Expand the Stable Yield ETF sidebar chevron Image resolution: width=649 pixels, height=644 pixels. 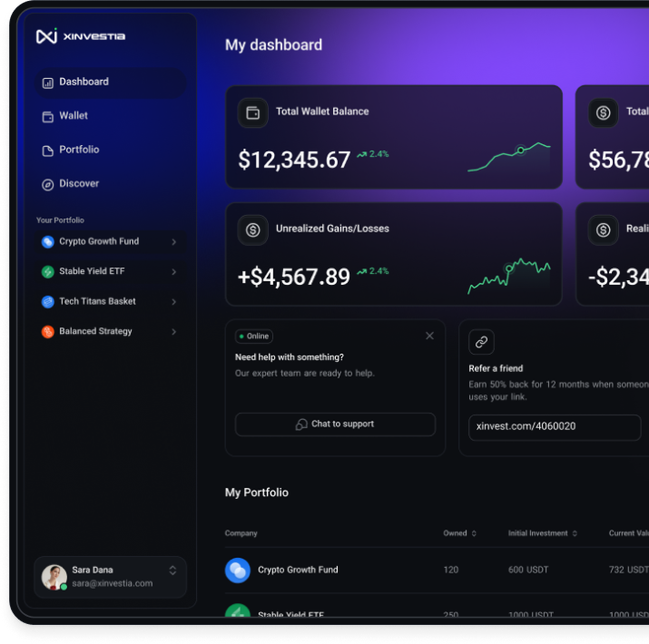point(173,272)
